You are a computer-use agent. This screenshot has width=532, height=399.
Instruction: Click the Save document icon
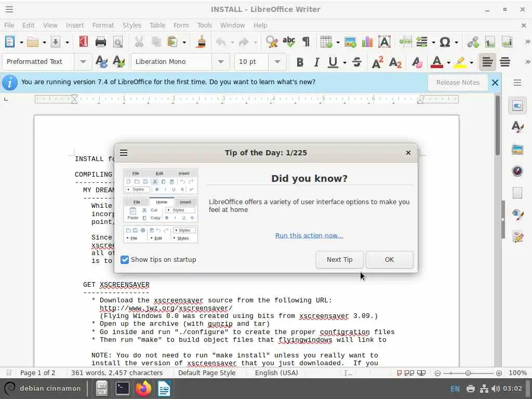[x=55, y=42]
